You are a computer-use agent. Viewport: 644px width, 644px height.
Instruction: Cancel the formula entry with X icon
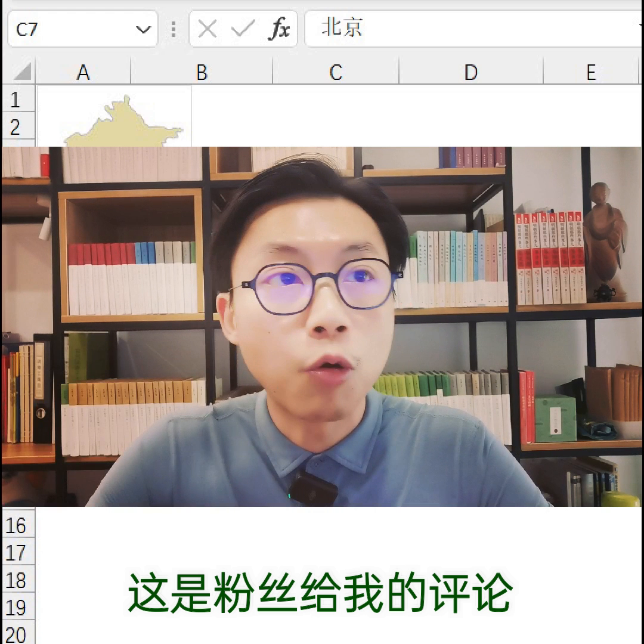click(x=208, y=29)
